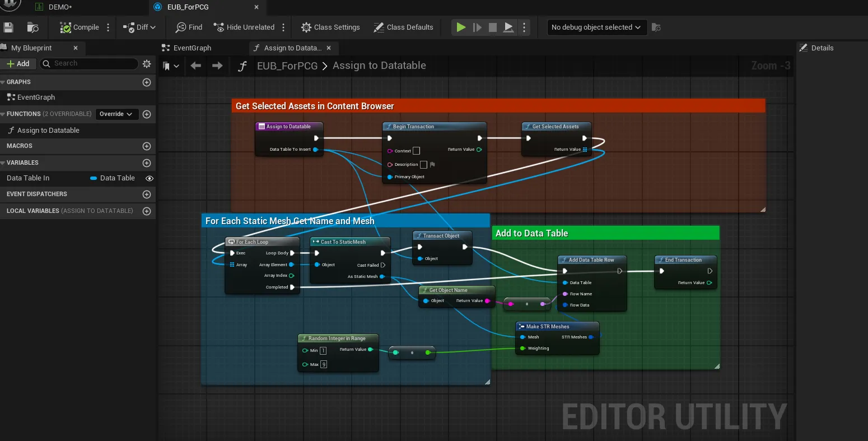This screenshot has width=868, height=441.
Task: Select the My Blueprint panel tab
Action: pos(31,48)
